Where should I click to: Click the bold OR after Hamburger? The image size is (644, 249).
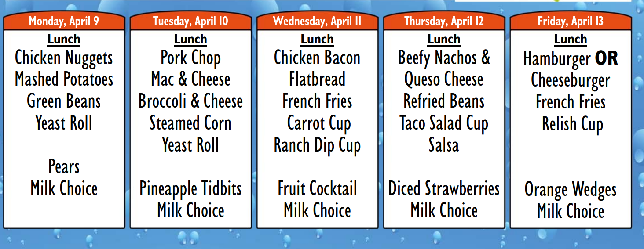pyautogui.click(x=607, y=58)
